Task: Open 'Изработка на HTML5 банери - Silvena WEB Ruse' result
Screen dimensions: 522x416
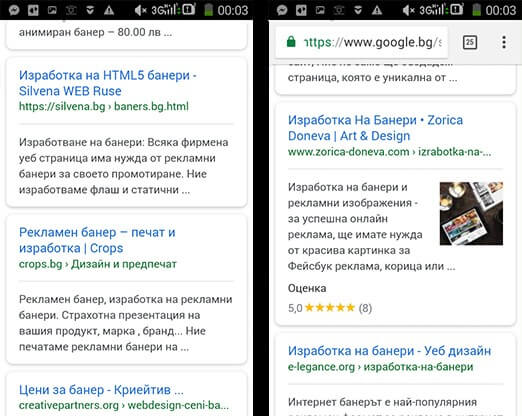Action: coord(107,83)
